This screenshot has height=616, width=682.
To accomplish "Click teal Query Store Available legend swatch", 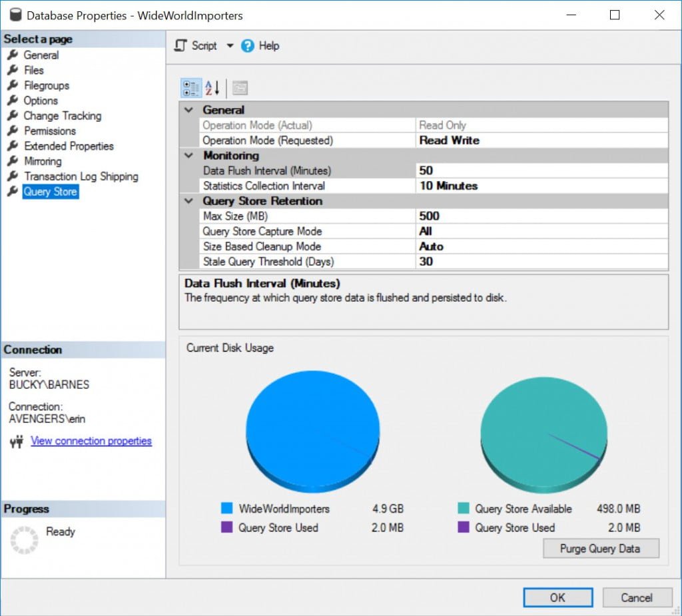I will [x=464, y=508].
